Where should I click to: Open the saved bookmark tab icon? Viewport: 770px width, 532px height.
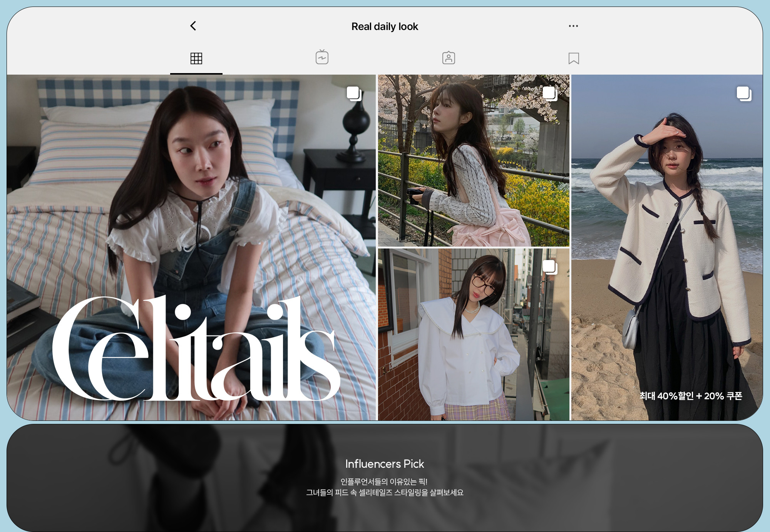[x=574, y=58]
